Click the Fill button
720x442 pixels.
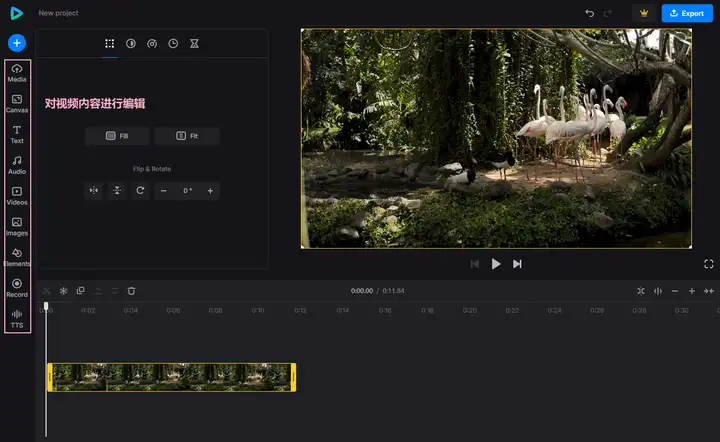[118, 136]
